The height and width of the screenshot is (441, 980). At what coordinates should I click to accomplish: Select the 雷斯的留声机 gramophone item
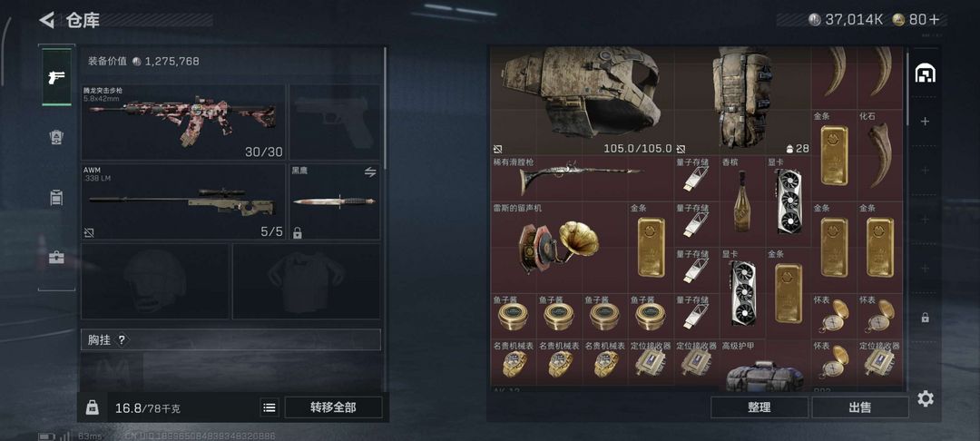pyautogui.click(x=559, y=248)
